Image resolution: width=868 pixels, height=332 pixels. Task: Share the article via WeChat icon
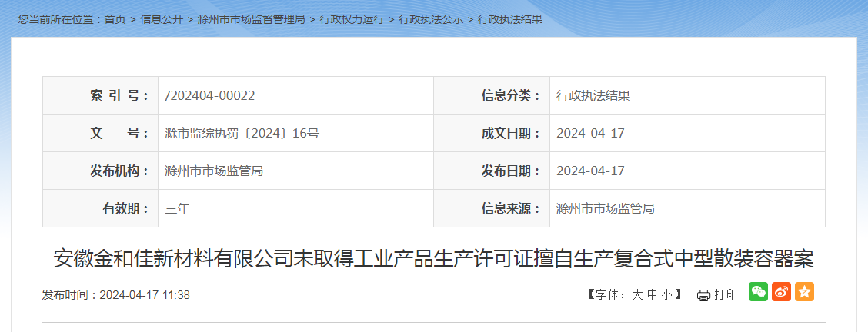(x=758, y=292)
